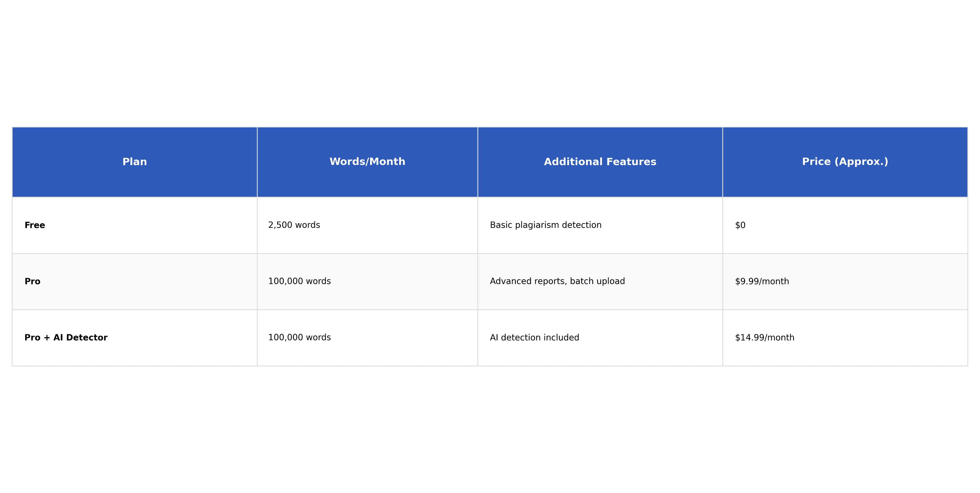The height and width of the screenshot is (493, 980).
Task: Select the Pro plan name cell
Action: pyautogui.click(x=32, y=281)
